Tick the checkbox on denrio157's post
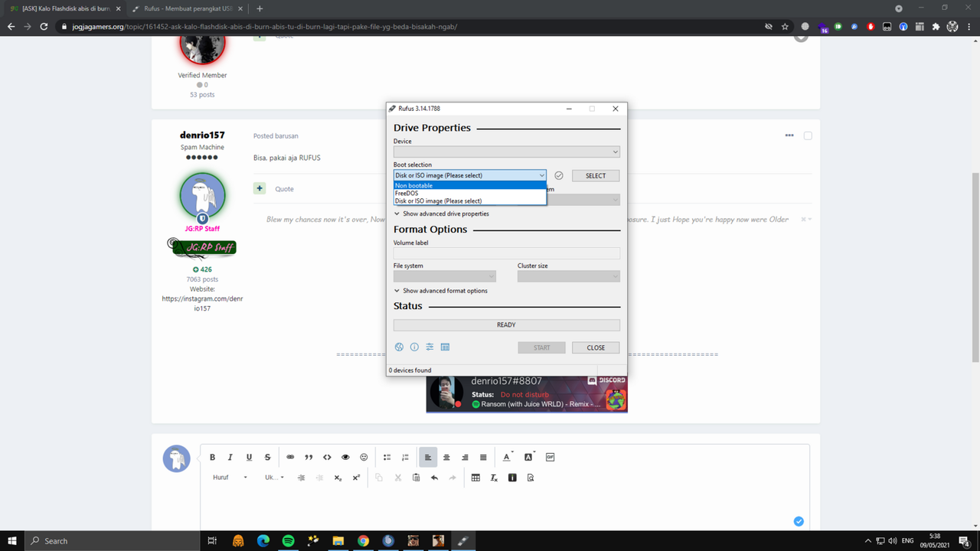The image size is (980, 551). pos(808,135)
